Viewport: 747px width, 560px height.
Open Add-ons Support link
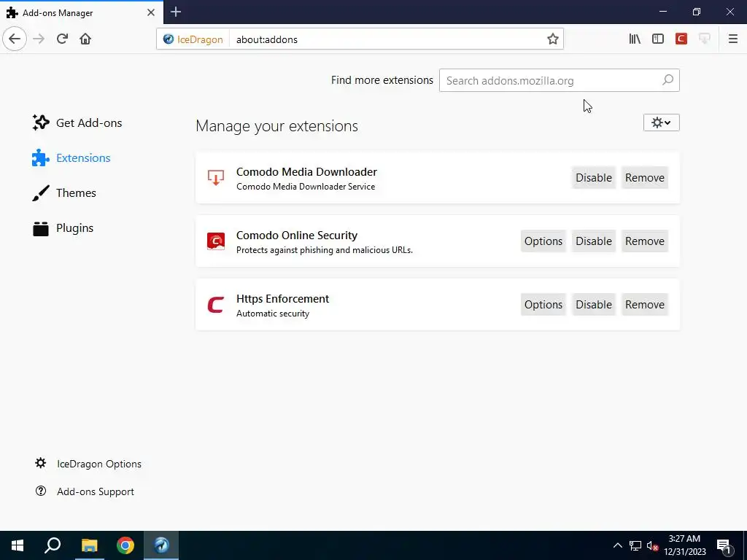(85, 491)
